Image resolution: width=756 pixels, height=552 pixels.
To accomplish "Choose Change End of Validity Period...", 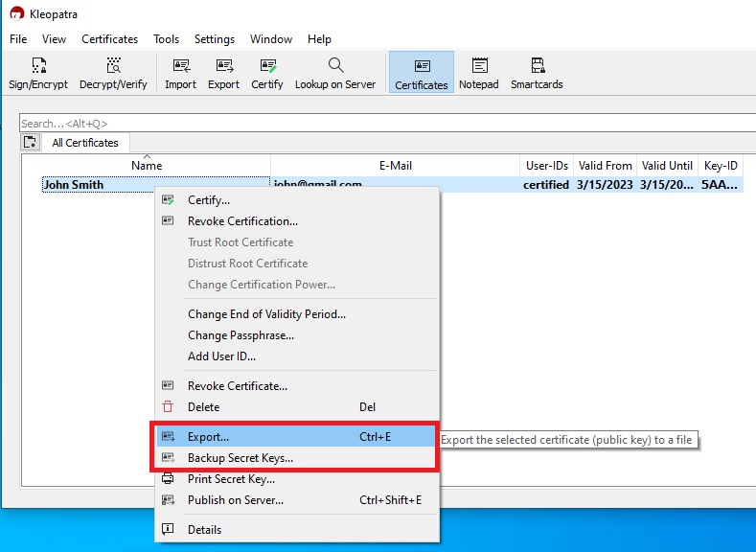I will [297, 314].
